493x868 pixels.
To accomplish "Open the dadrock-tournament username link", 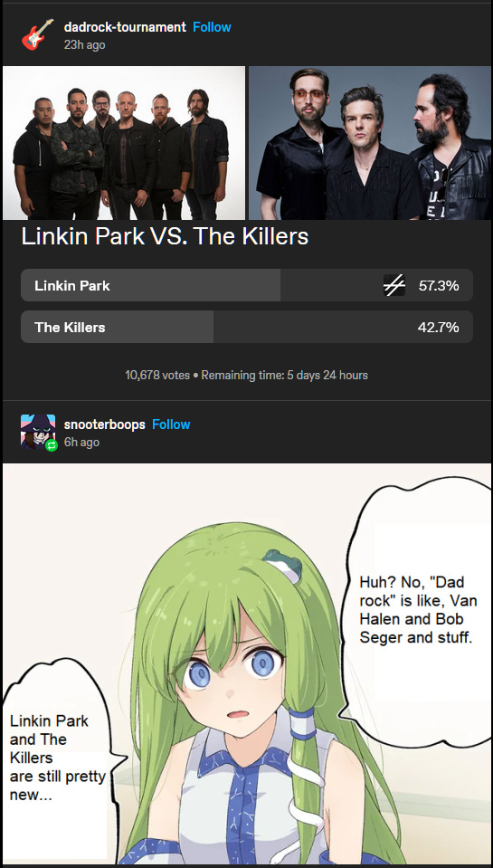I will point(125,27).
